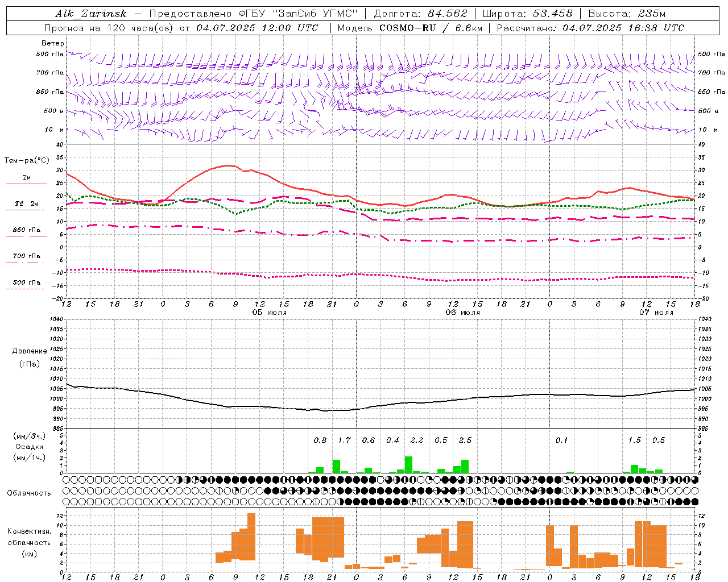
Task: Click the 1.7 precipitation total
Action: click(344, 440)
